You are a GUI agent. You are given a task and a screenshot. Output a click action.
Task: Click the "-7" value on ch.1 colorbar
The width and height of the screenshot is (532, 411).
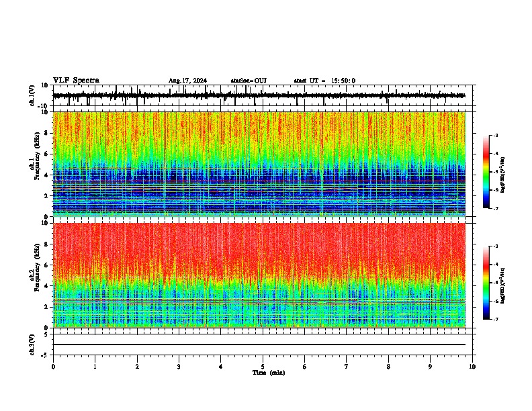coord(495,208)
